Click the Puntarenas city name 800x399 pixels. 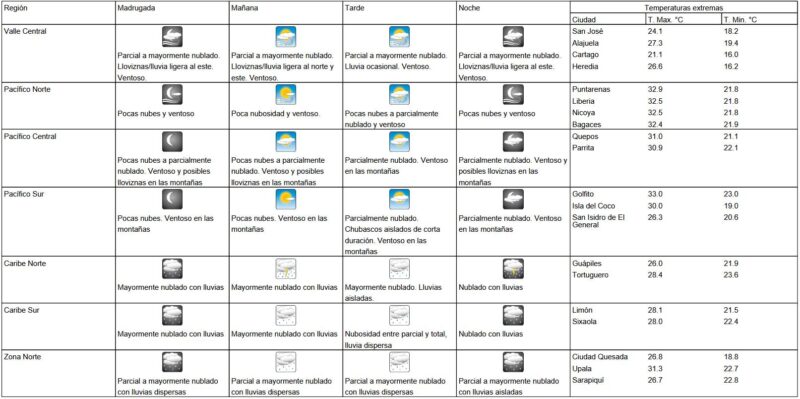[591, 89]
